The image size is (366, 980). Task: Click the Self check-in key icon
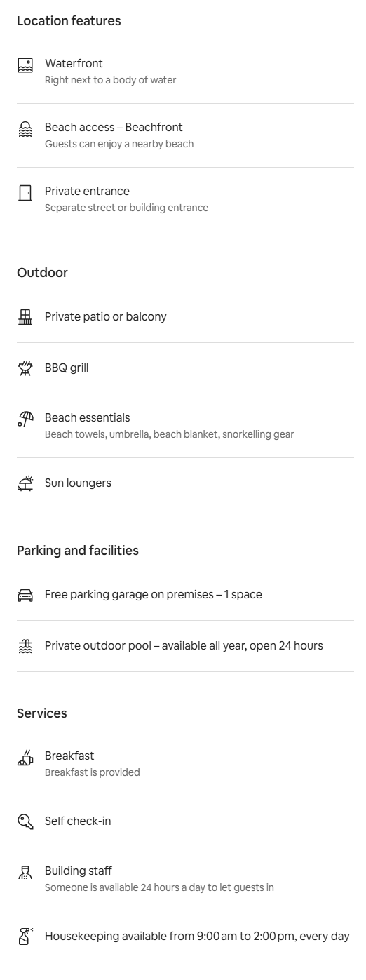tap(25, 821)
